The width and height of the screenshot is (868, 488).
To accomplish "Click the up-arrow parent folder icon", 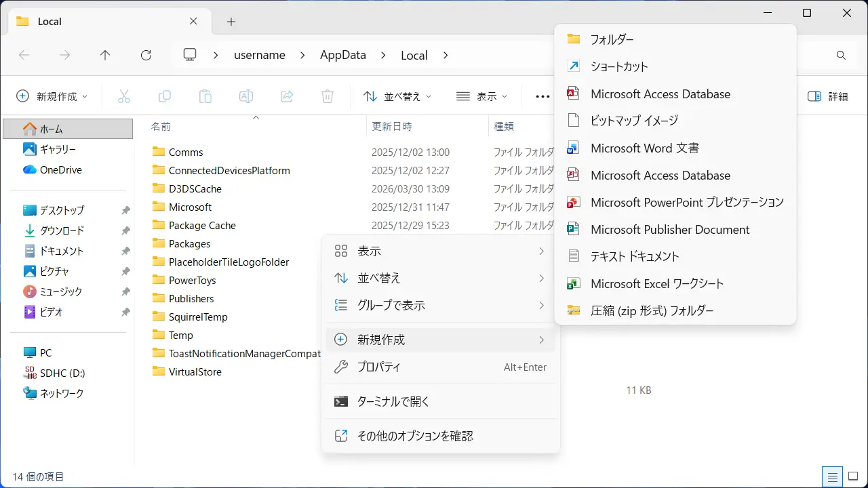I will point(105,56).
